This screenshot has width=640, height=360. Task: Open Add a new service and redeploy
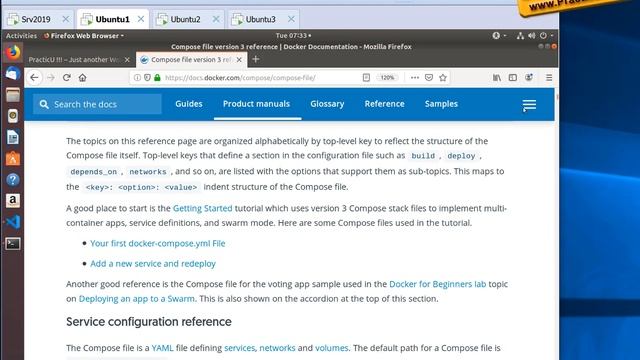point(153,264)
